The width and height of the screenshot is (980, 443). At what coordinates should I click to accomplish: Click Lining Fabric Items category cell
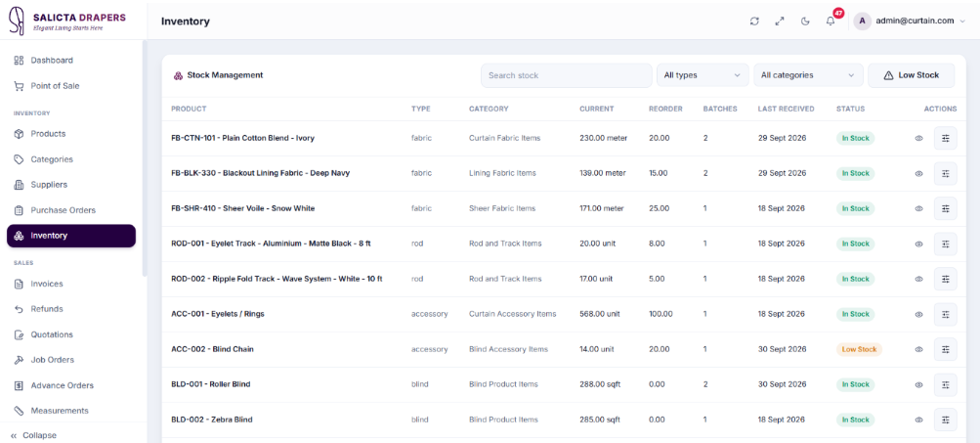click(x=502, y=173)
